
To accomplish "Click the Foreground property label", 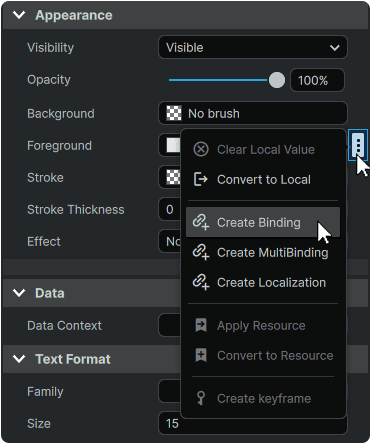I will pyautogui.click(x=59, y=146).
